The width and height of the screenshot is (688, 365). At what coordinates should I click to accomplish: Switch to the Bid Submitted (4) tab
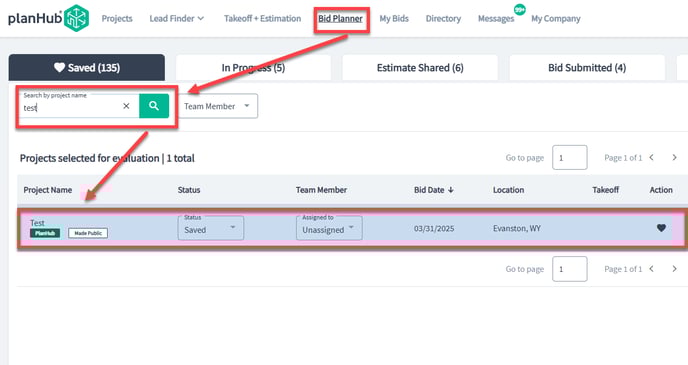(x=587, y=68)
